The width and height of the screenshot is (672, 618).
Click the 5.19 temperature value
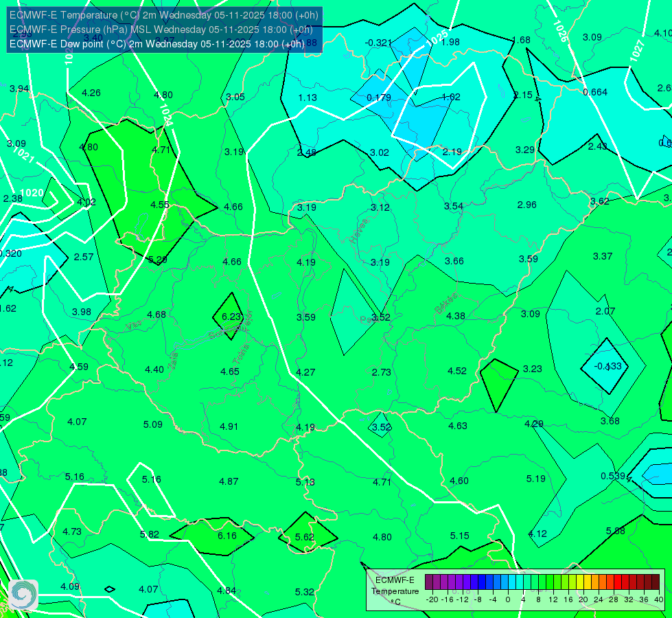pos(535,479)
